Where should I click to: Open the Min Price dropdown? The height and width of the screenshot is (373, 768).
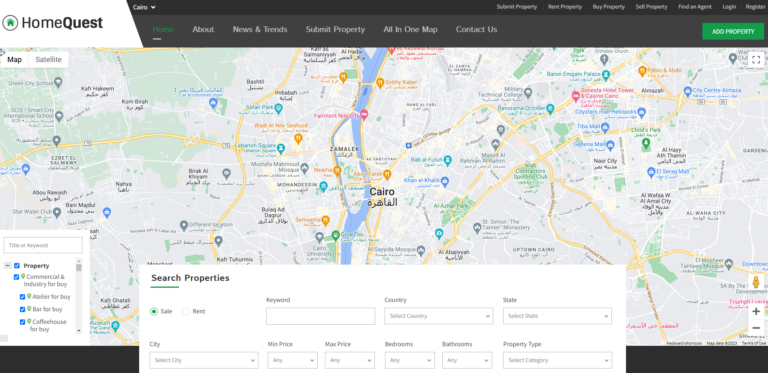coord(292,360)
